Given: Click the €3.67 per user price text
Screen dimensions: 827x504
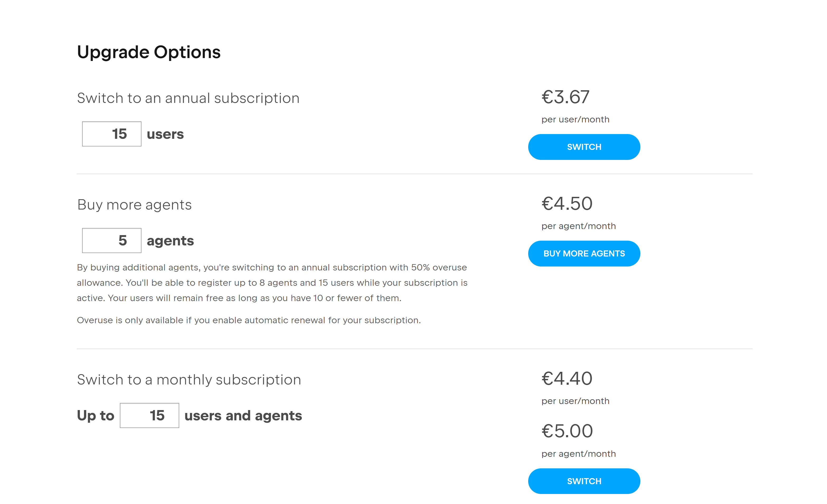Looking at the screenshot, I should coord(565,97).
